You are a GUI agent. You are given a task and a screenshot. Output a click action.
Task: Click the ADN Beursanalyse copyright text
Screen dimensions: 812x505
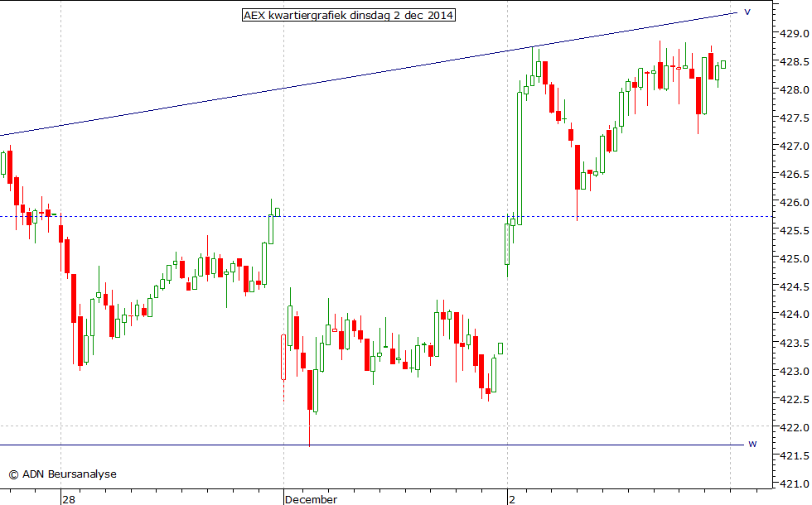pyautogui.click(x=63, y=474)
